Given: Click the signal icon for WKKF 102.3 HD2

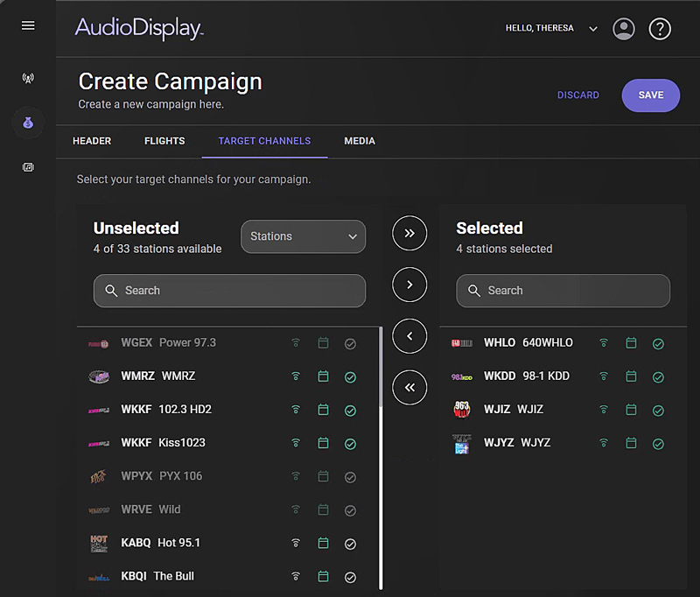Looking at the screenshot, I should pyautogui.click(x=296, y=410).
